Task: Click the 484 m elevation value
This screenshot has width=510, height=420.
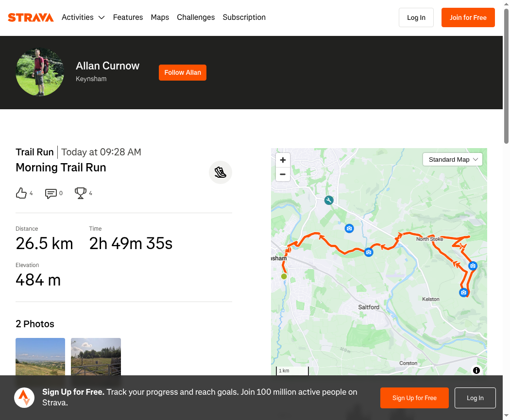Action: click(x=38, y=280)
